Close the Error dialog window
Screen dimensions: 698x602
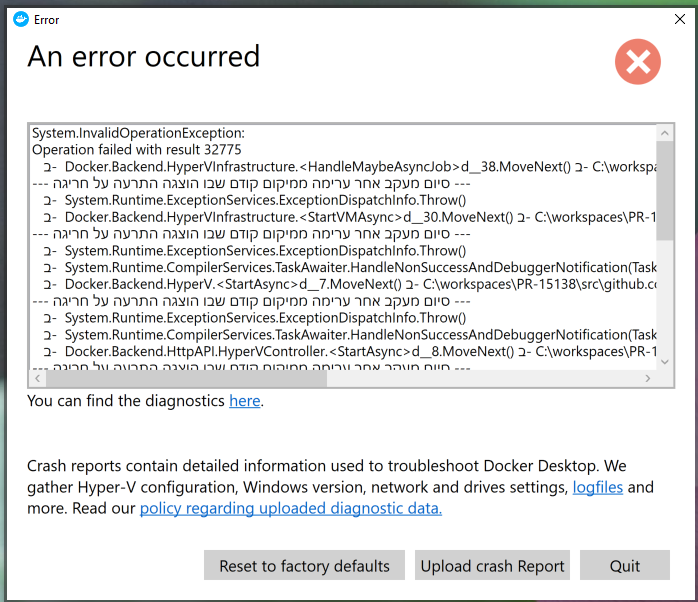point(679,19)
